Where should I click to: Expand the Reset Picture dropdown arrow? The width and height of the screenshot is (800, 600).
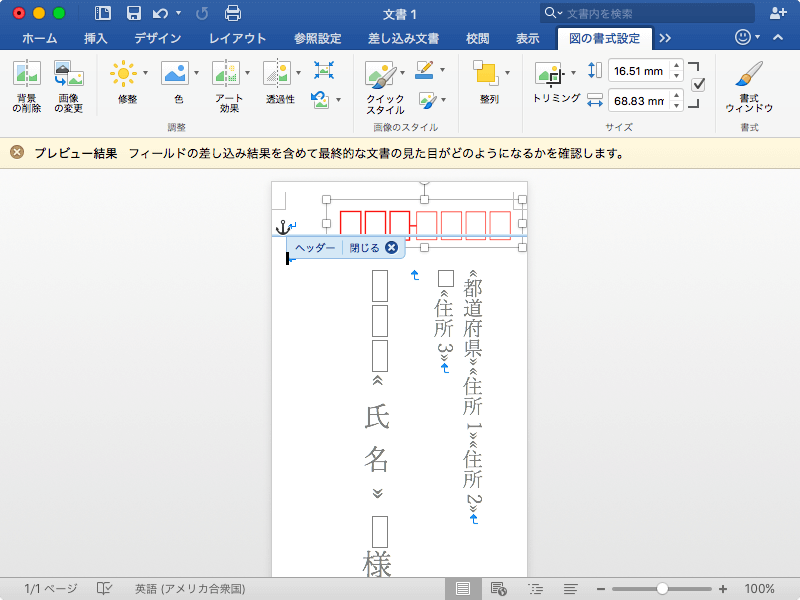(338, 100)
